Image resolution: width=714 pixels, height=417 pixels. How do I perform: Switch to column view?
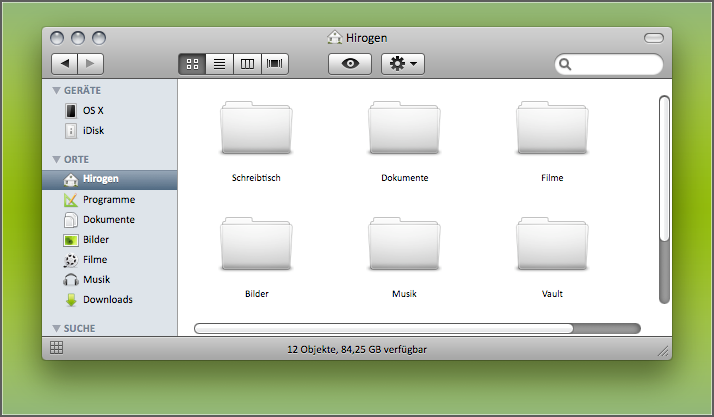click(x=247, y=64)
